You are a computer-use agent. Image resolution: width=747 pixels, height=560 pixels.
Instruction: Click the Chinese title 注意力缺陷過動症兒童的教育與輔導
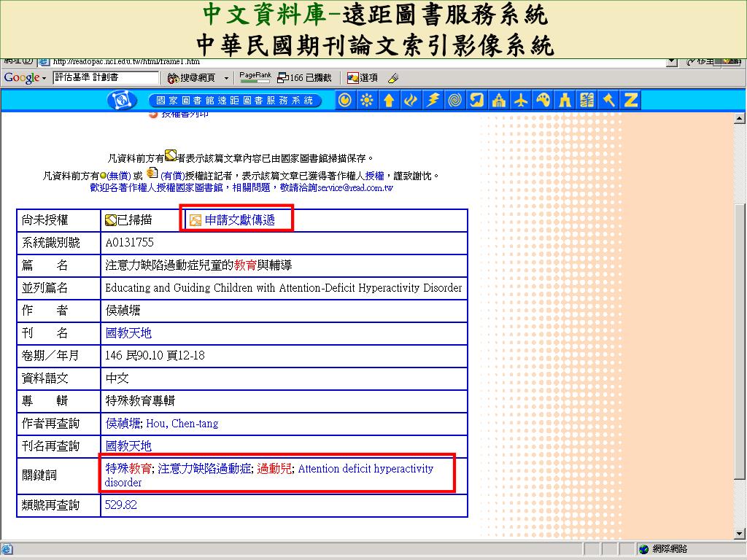pyautogui.click(x=198, y=265)
